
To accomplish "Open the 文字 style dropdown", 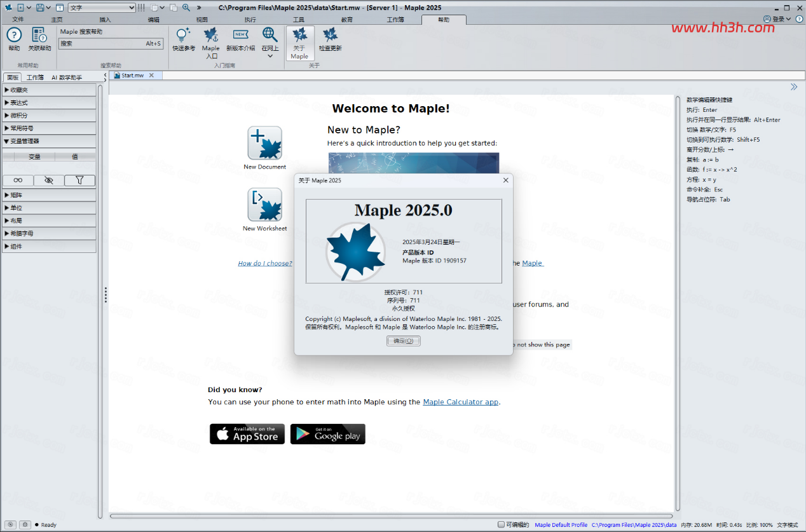I will (x=102, y=8).
